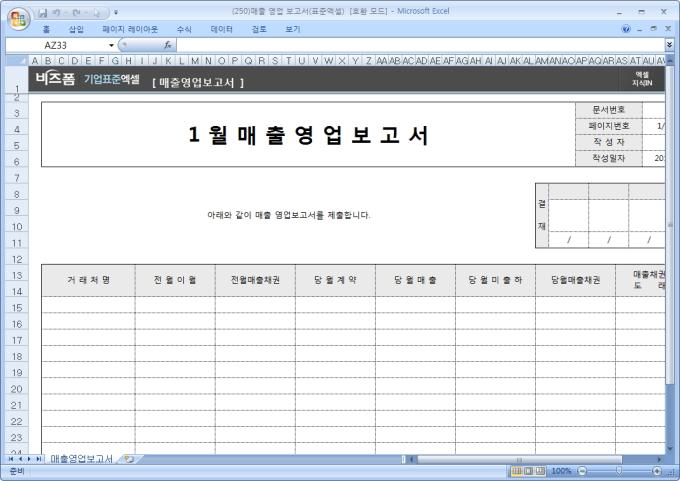Open the 검토 (Review) ribbon tab
Viewport: 680px width, 481px height.
259,29
